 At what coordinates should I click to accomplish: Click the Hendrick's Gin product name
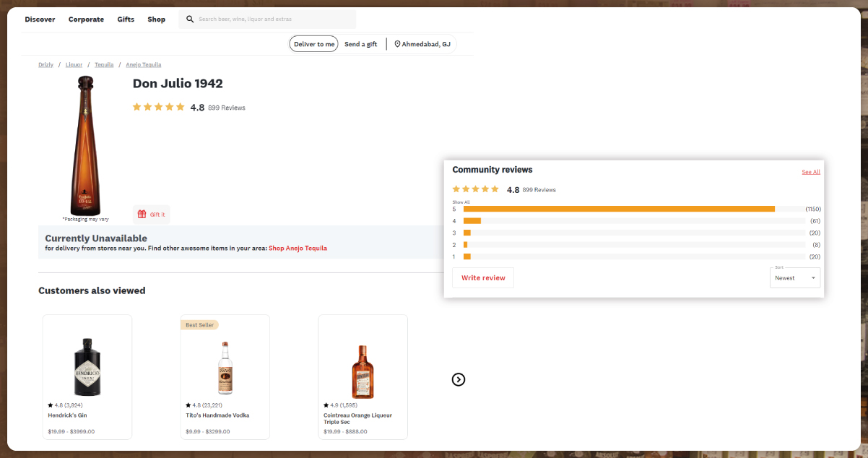[x=68, y=415]
